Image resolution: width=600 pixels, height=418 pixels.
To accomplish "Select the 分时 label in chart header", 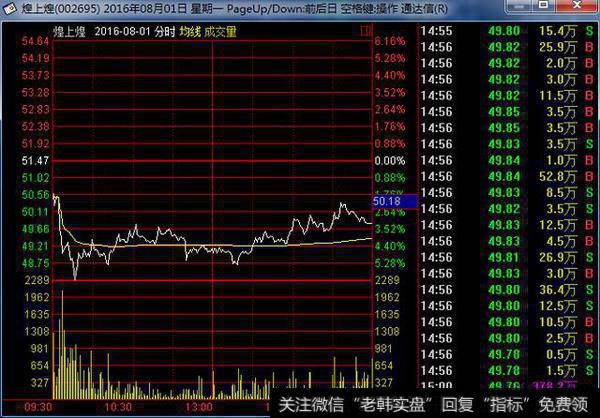I will 165,32.
